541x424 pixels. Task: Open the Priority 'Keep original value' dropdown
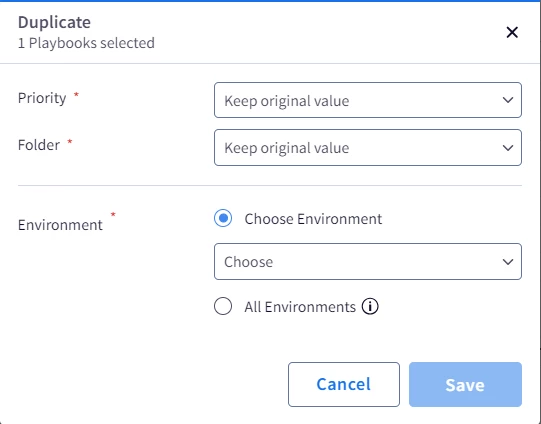coord(368,100)
